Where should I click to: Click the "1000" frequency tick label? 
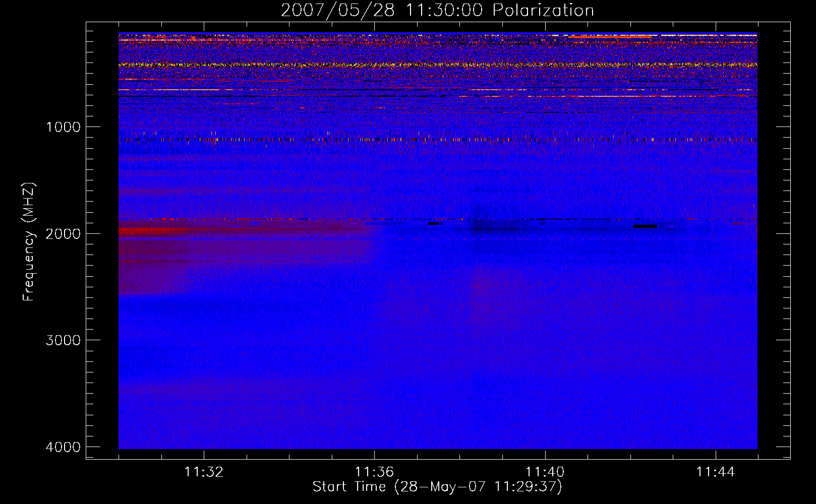coord(63,127)
